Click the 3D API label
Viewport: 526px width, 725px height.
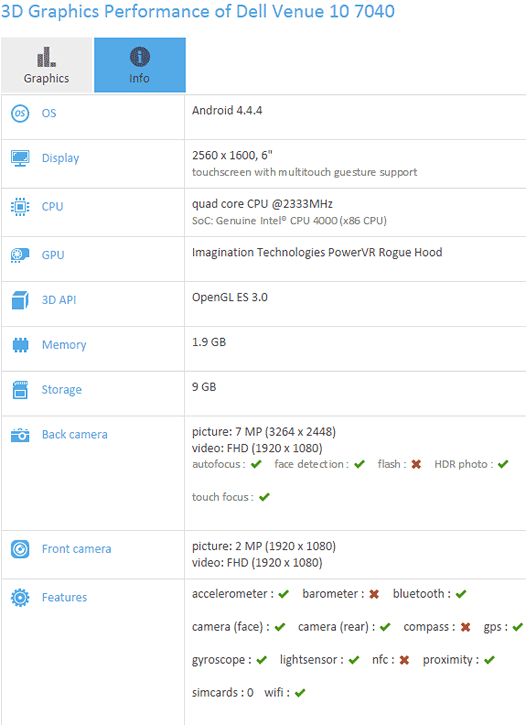[x=59, y=300]
